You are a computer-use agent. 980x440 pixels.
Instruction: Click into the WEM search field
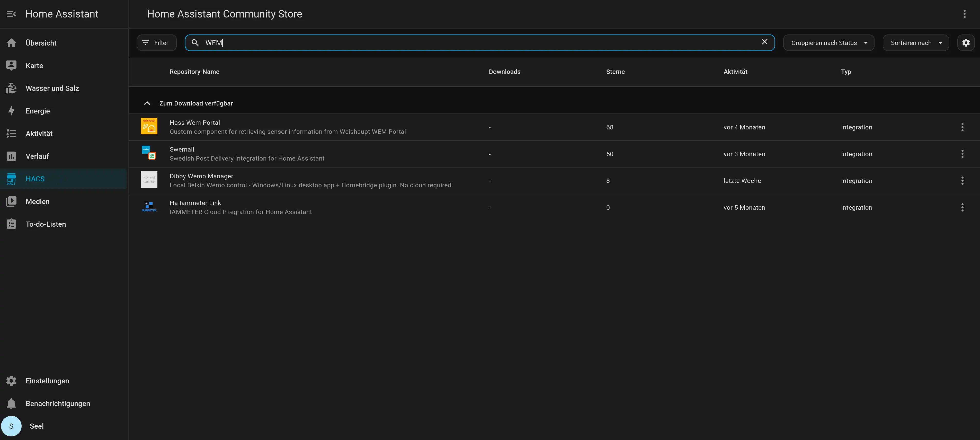click(x=480, y=43)
